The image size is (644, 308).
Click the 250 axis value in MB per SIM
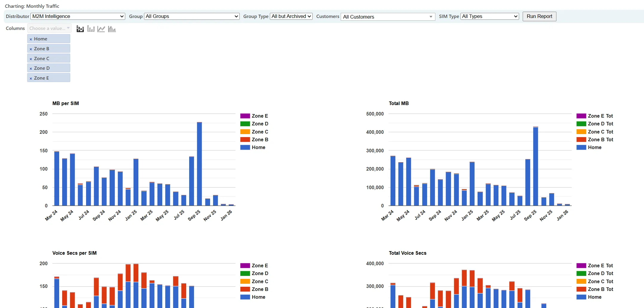pyautogui.click(x=43, y=114)
